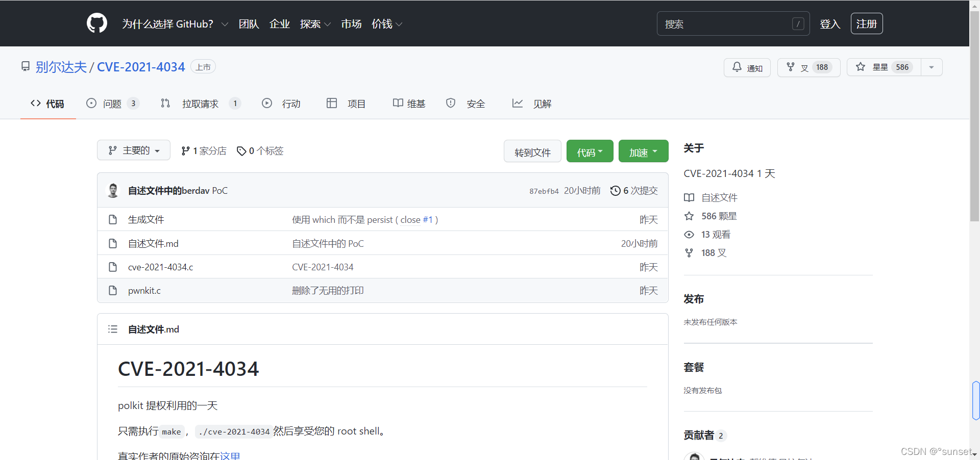Click the 188 fork count badge
The height and width of the screenshot is (460, 980).
[x=822, y=67]
